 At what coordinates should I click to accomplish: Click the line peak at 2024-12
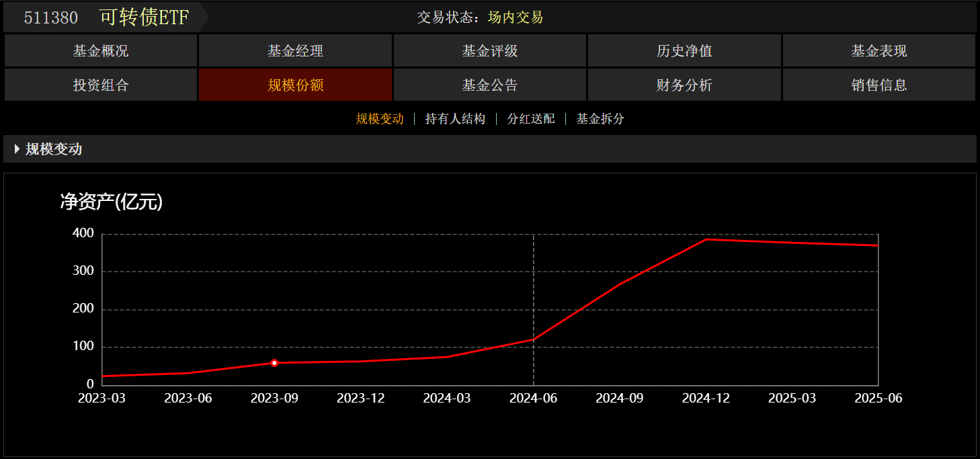pyautogui.click(x=706, y=239)
